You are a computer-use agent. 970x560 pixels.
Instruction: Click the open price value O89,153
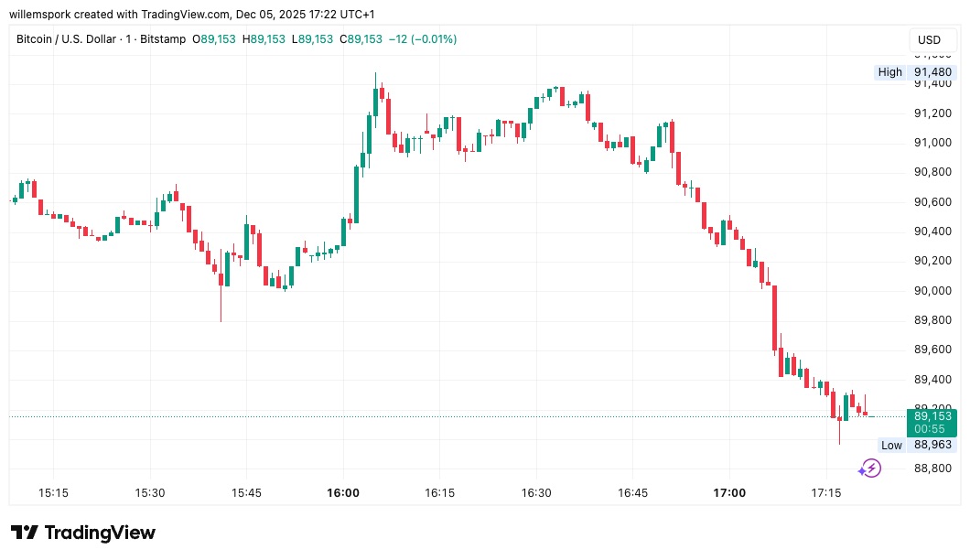point(213,39)
